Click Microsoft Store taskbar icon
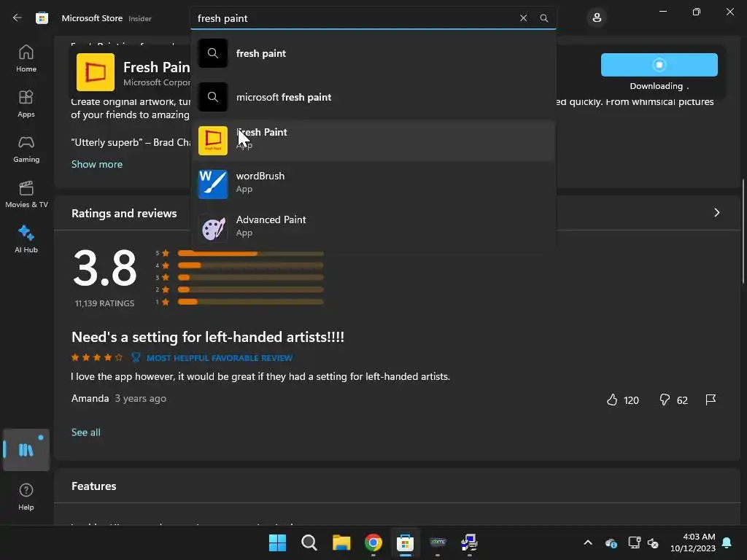The width and height of the screenshot is (747, 560). (405, 542)
